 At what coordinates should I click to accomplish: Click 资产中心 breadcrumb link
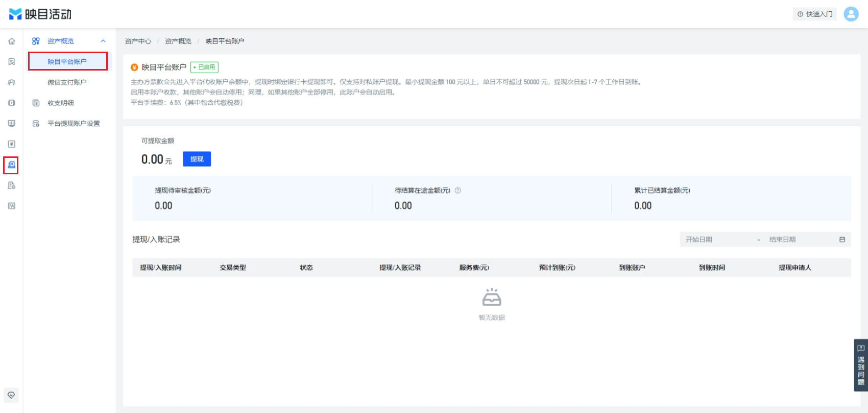[x=138, y=41]
